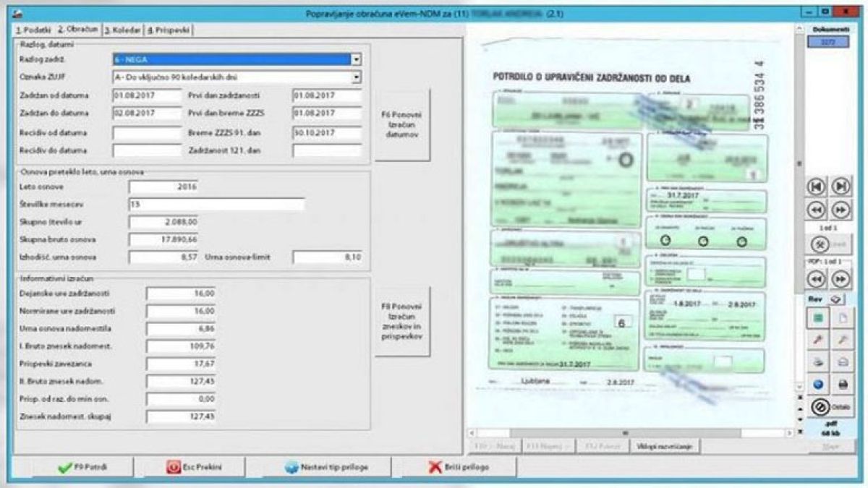
Task: Select the green grid view icon
Action: tap(817, 318)
